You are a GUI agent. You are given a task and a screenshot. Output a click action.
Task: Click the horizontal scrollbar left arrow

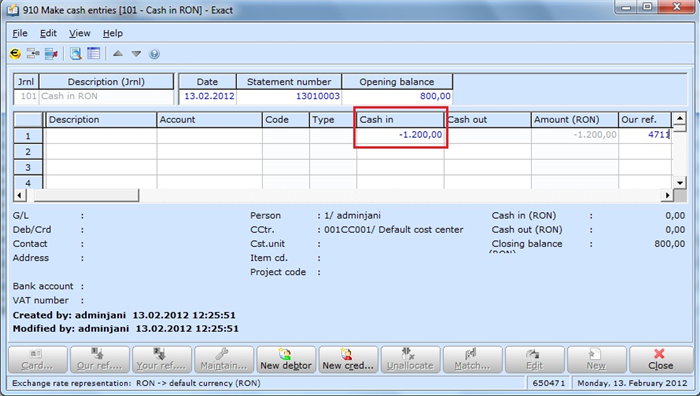click(19, 195)
